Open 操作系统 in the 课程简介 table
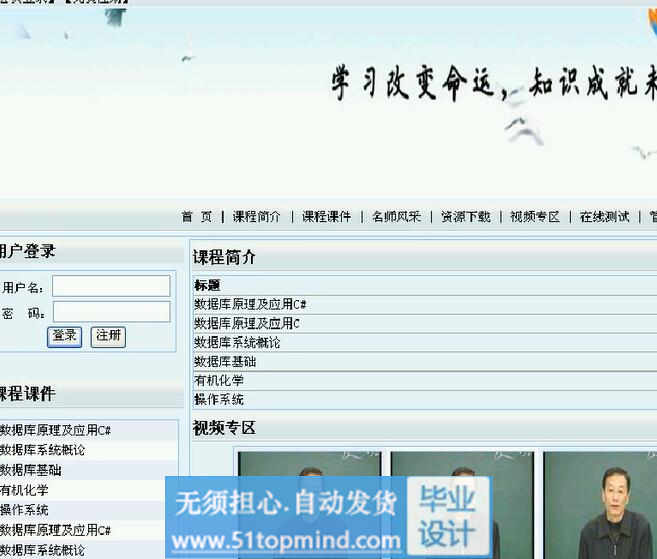Viewport: 657px width, 559px height. pos(219,399)
